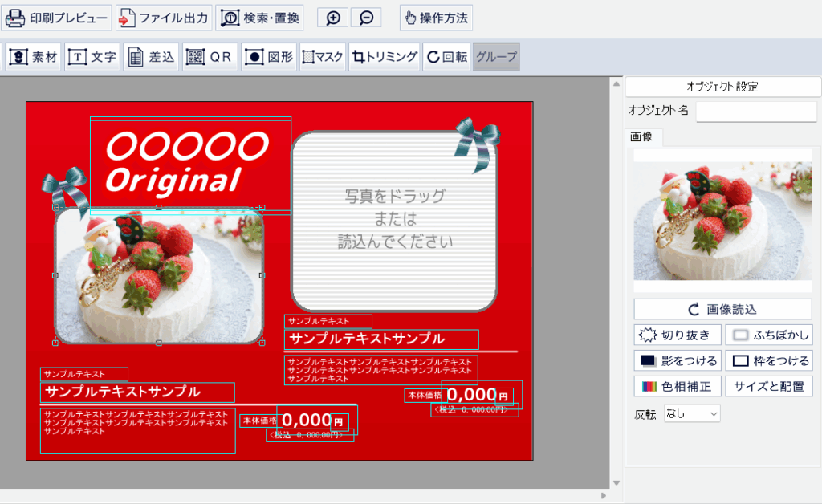
Task: Click the 回転 rotate tool
Action: [x=446, y=57]
